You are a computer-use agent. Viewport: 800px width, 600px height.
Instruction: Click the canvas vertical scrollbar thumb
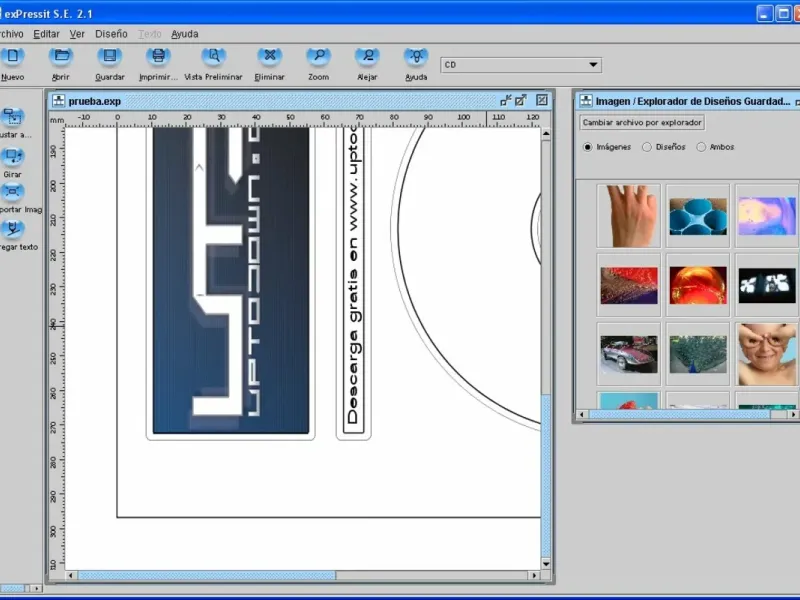pos(546,476)
